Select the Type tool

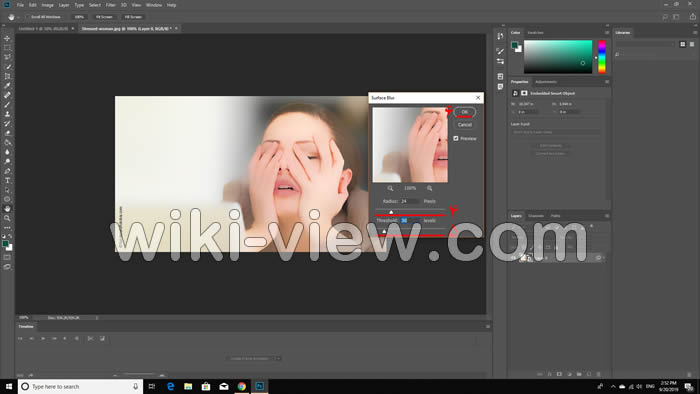coord(7,180)
